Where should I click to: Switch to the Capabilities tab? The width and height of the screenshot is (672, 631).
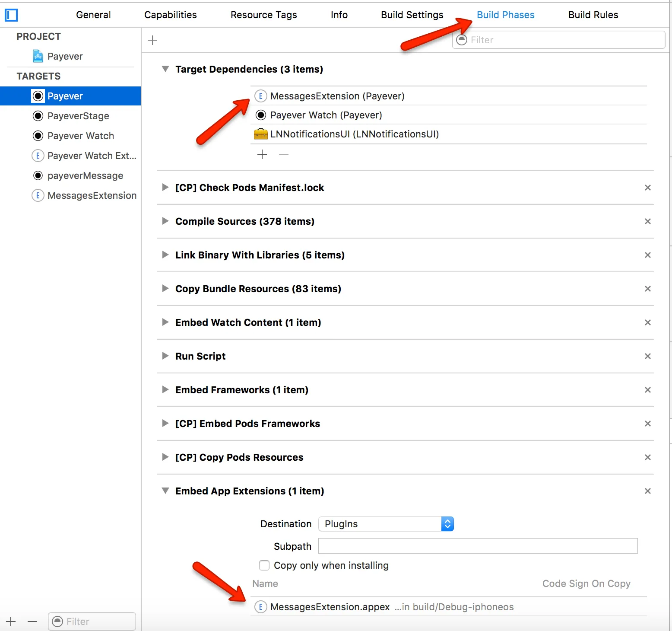point(171,15)
